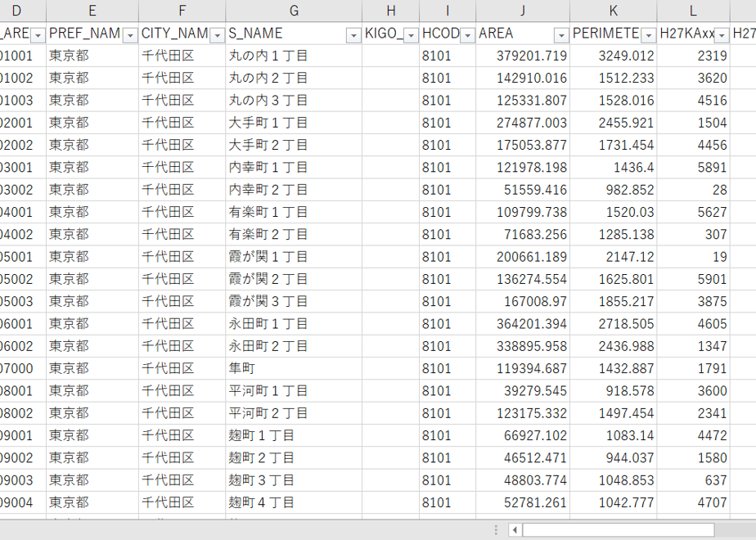The image size is (756, 540).
Task: Select column K header
Action: (x=614, y=11)
